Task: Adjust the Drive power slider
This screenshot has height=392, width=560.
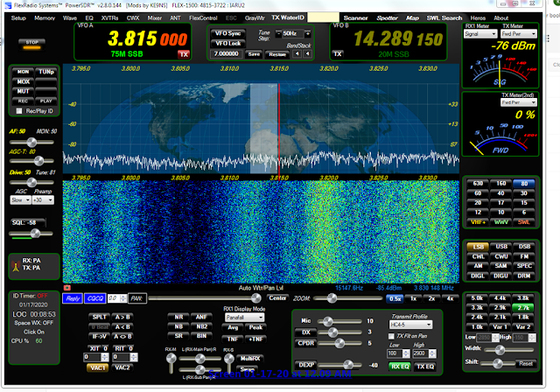Action: pyautogui.click(x=31, y=182)
